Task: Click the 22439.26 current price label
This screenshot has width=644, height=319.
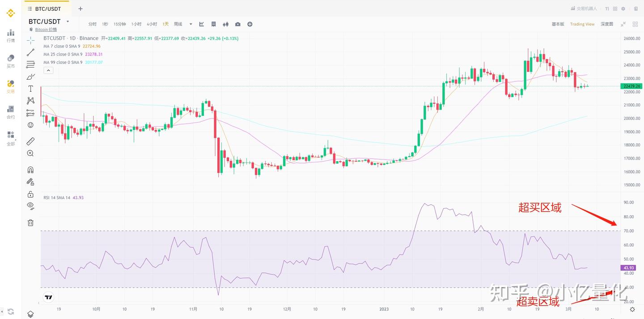Action: pos(632,86)
